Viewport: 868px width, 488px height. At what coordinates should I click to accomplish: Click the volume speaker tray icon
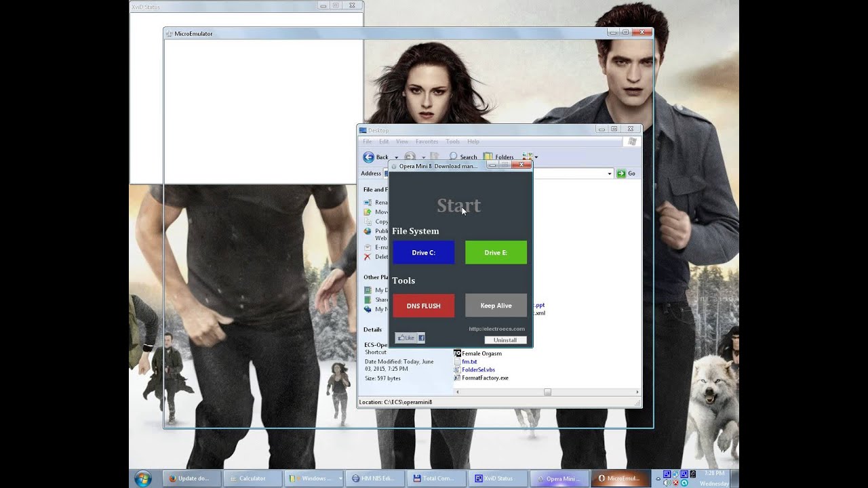click(667, 483)
